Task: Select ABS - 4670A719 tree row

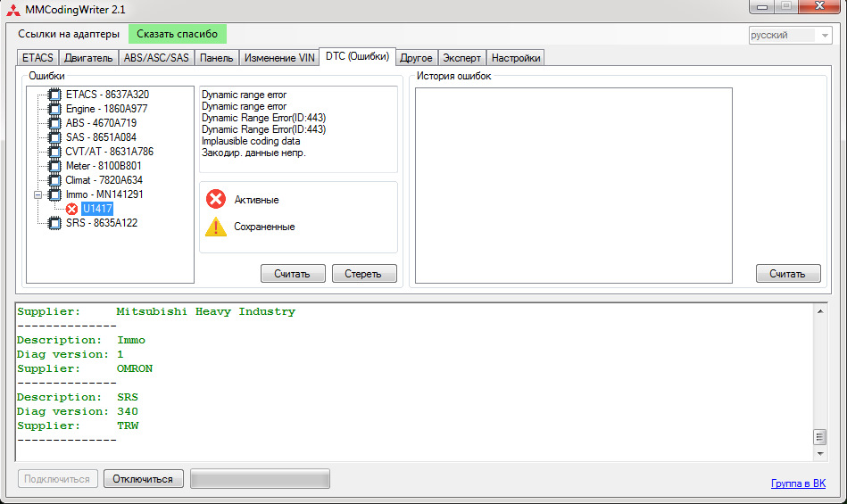Action: [101, 123]
